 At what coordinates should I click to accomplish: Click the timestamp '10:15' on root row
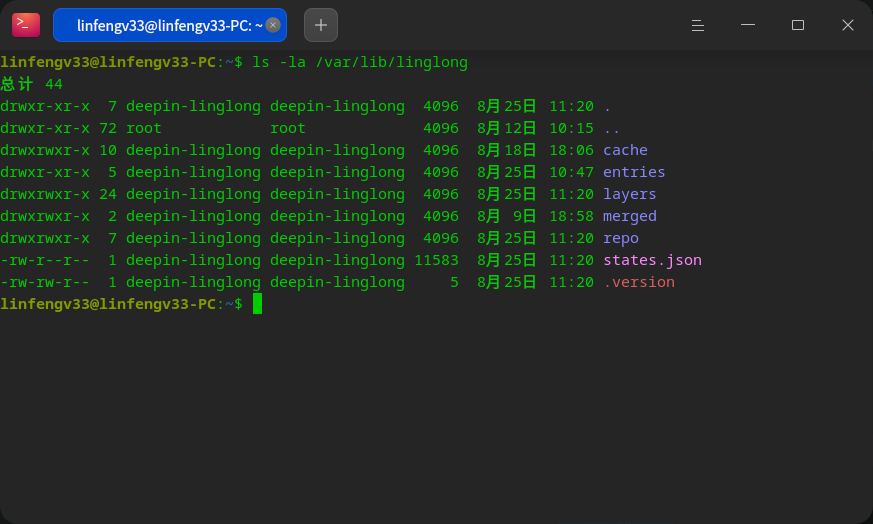pos(571,128)
